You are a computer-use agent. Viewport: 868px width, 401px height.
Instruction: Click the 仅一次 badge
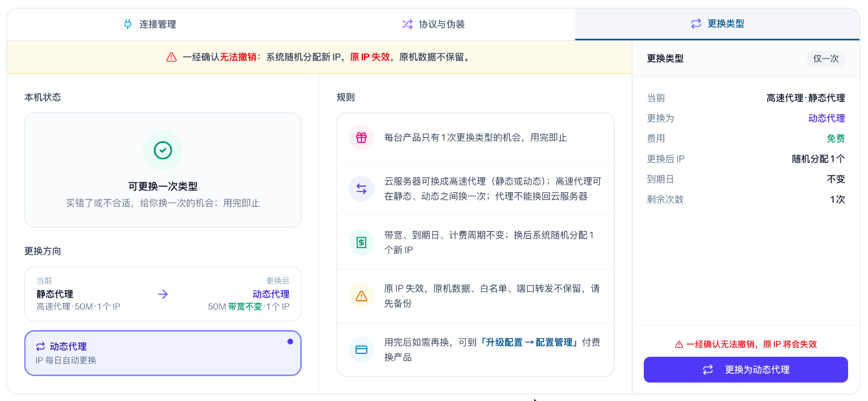point(826,59)
